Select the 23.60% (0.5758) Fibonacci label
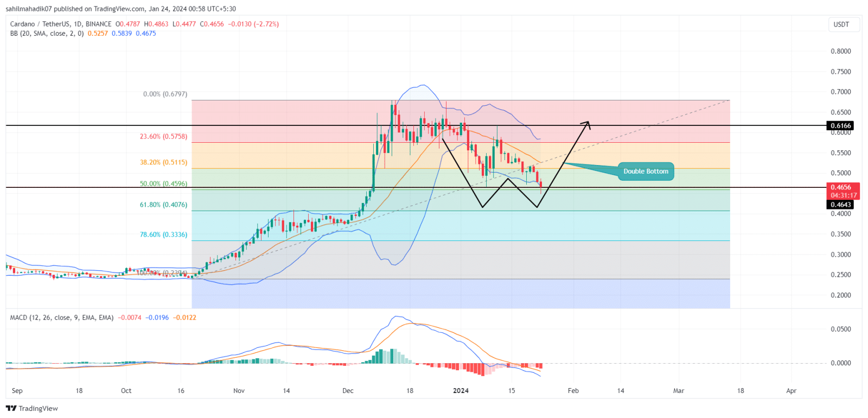 (163, 136)
